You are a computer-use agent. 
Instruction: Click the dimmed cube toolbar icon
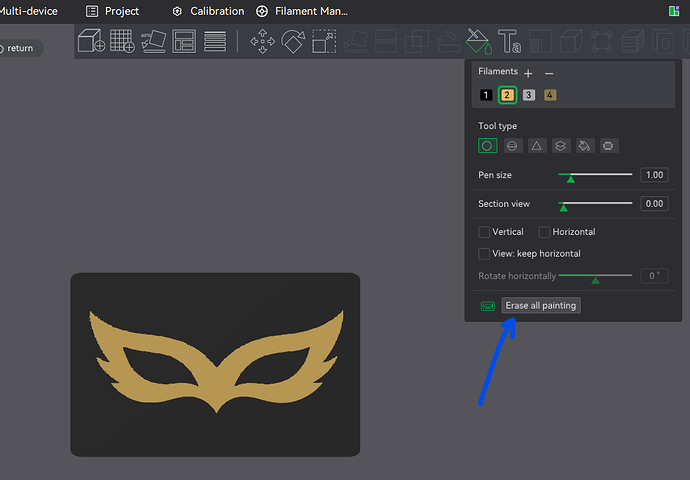tap(571, 41)
